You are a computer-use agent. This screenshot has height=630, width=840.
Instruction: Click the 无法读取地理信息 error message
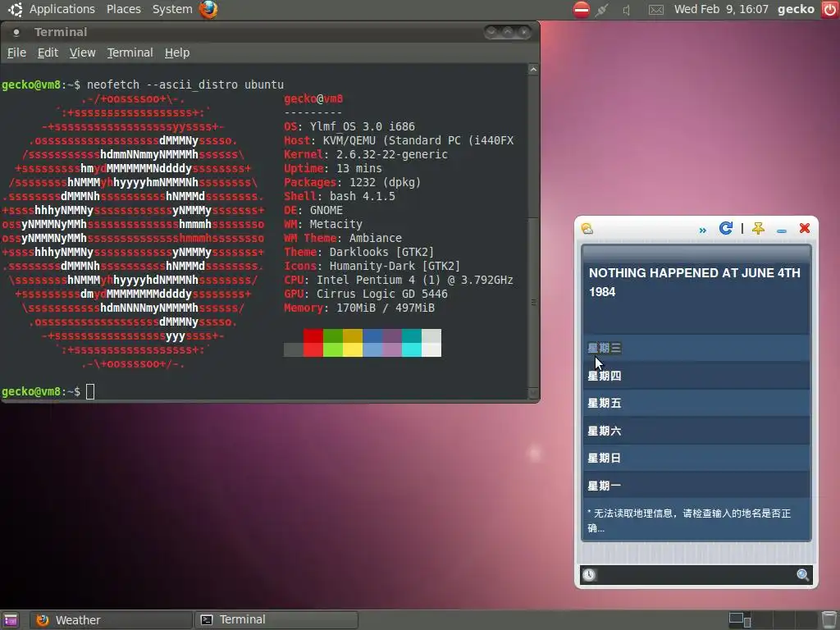coord(689,521)
